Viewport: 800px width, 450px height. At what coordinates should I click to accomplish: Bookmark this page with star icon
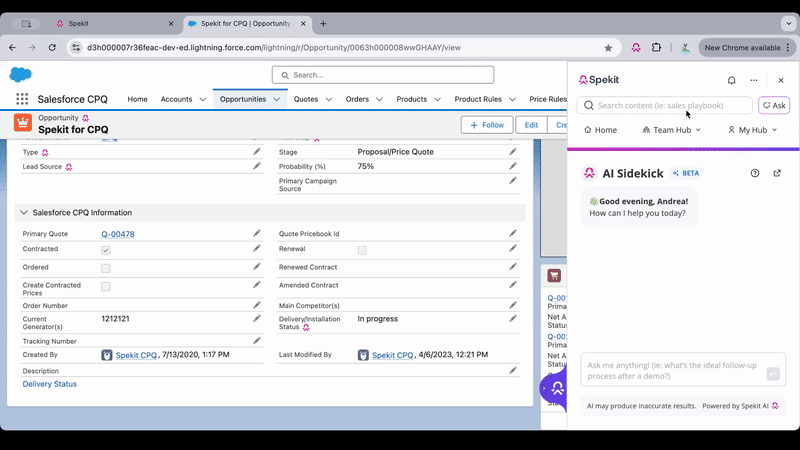click(608, 47)
